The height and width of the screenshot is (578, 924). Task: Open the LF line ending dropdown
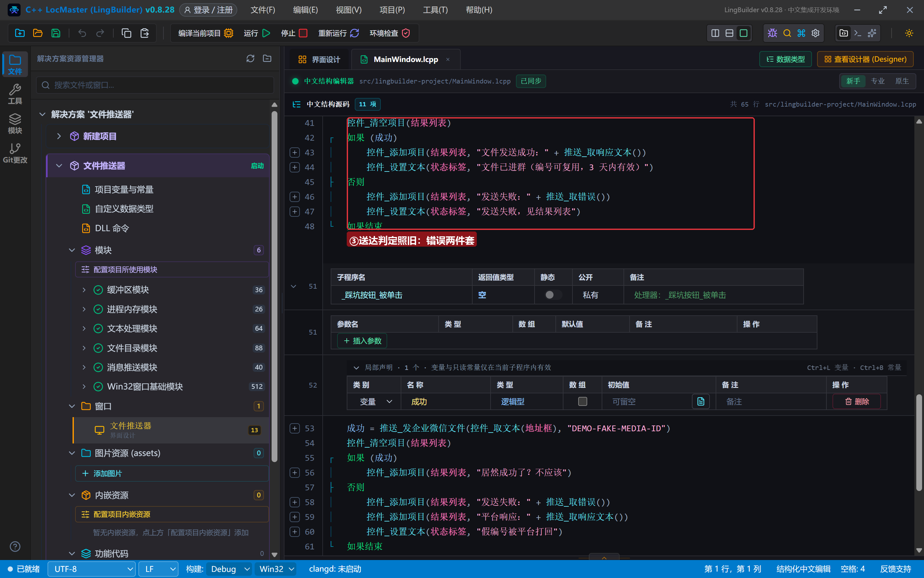158,569
